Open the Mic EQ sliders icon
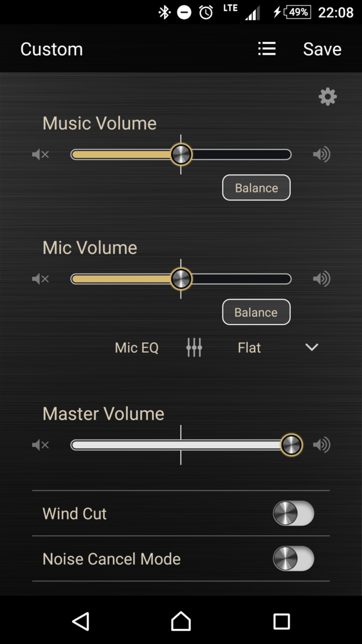 [194, 347]
